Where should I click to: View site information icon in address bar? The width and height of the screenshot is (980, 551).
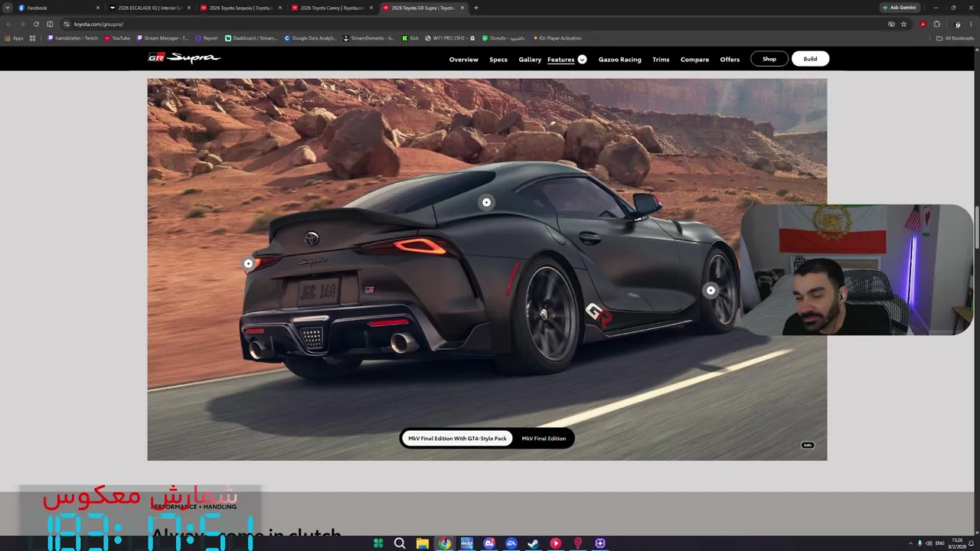[x=67, y=24]
